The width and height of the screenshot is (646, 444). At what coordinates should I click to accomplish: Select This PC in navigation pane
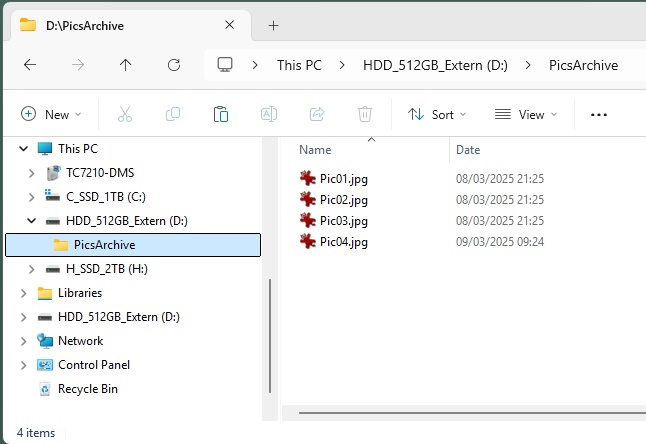(x=78, y=149)
